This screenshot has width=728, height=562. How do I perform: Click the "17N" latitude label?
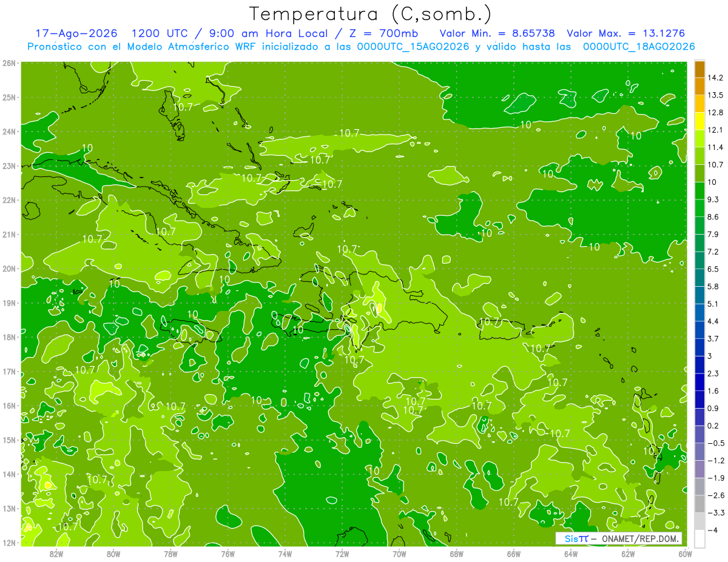click(9, 372)
